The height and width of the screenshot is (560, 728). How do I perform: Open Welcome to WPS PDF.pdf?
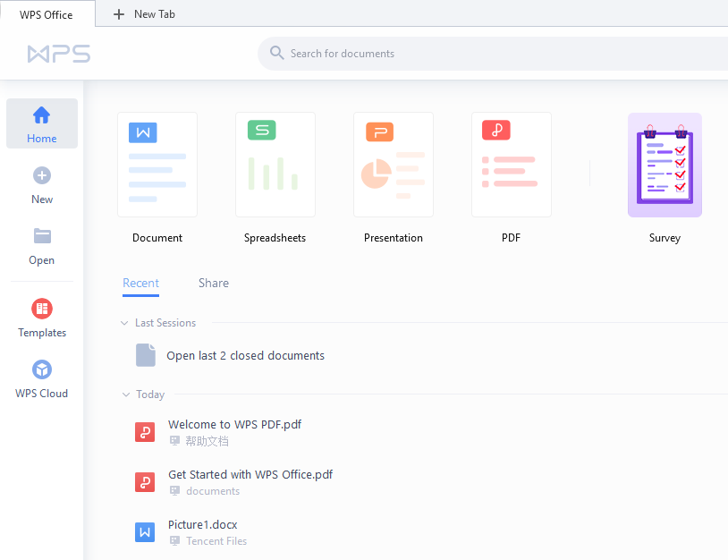click(x=234, y=424)
